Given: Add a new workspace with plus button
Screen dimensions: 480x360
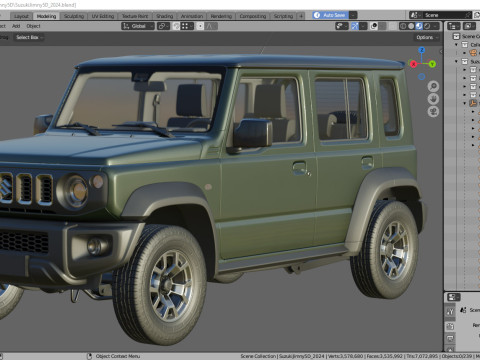Looking at the screenshot, I should pyautogui.click(x=301, y=16).
